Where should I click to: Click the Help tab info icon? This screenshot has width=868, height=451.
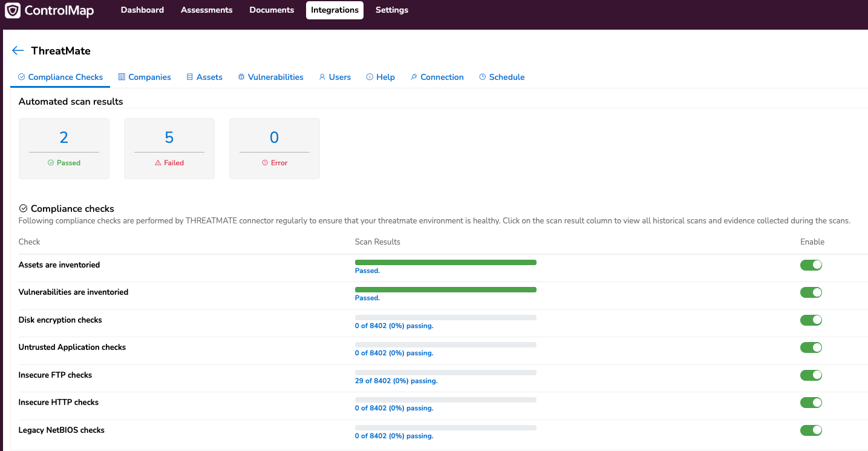point(370,77)
